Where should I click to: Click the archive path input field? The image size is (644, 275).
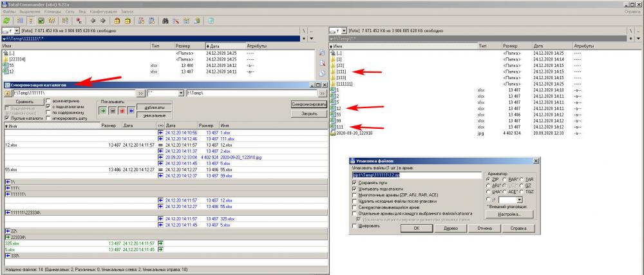coord(417,175)
